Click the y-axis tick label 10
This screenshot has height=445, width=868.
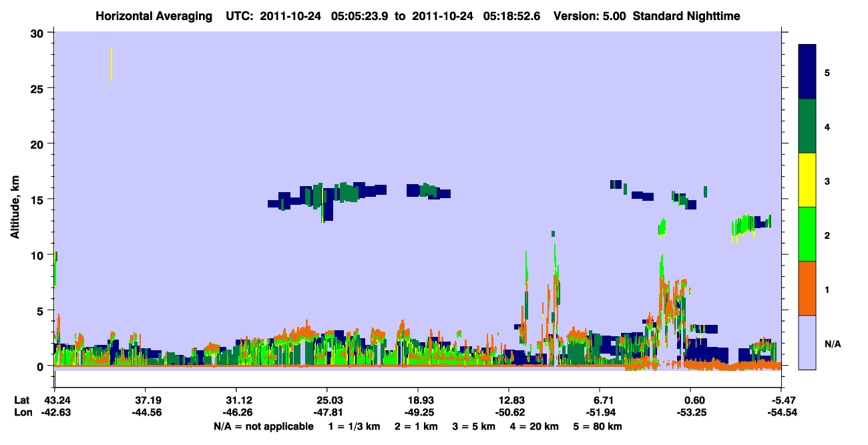click(x=38, y=255)
